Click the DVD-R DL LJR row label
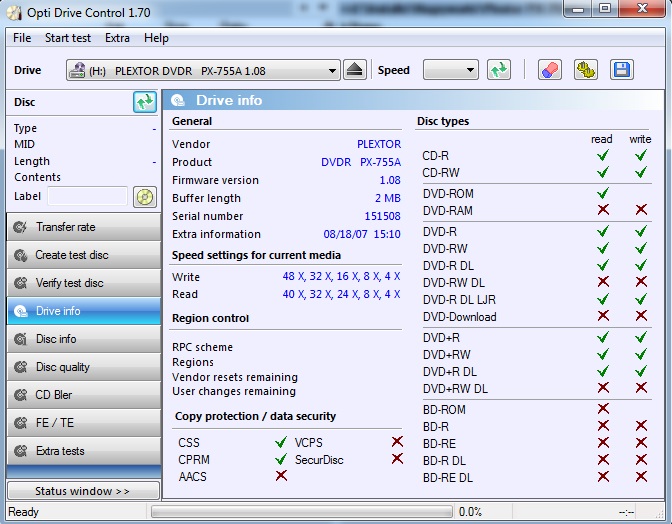The width and height of the screenshot is (672, 524). (459, 299)
